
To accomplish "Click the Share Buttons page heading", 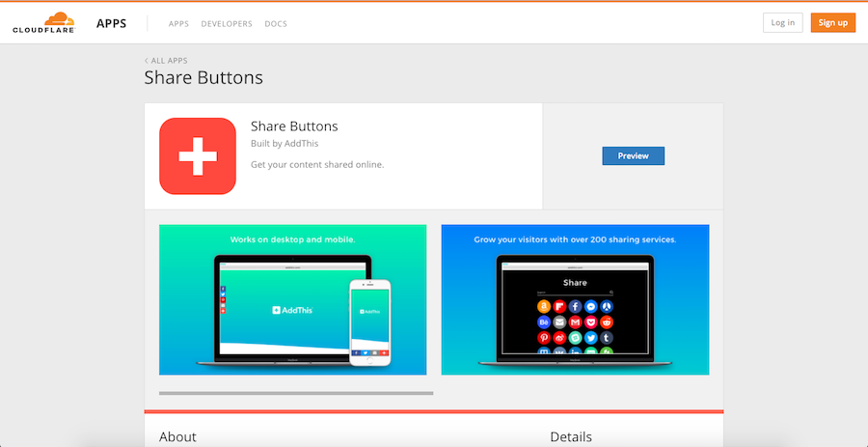I will click(203, 77).
